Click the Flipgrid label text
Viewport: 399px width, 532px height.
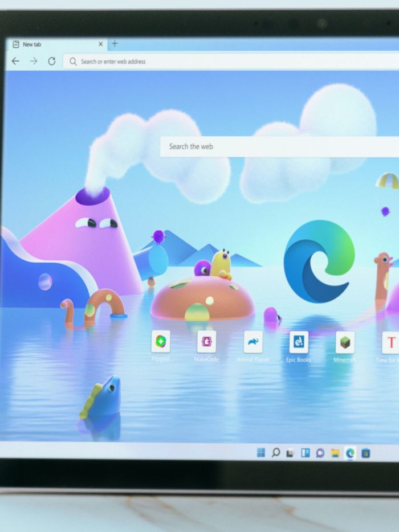(160, 359)
